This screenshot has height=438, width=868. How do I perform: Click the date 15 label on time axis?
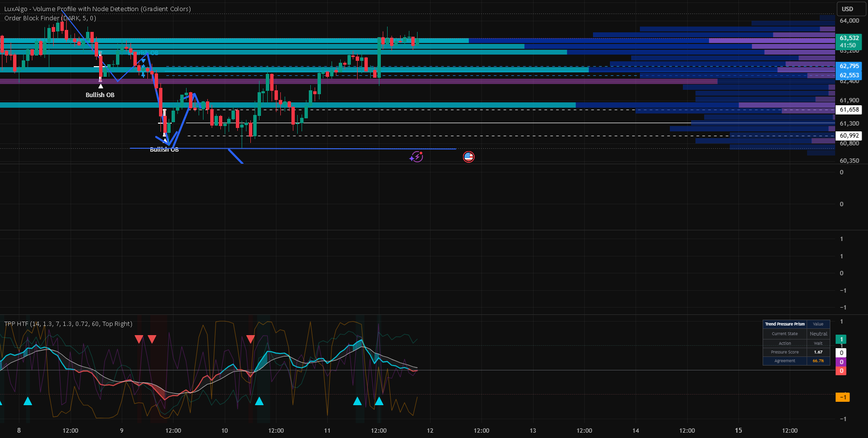click(x=738, y=430)
